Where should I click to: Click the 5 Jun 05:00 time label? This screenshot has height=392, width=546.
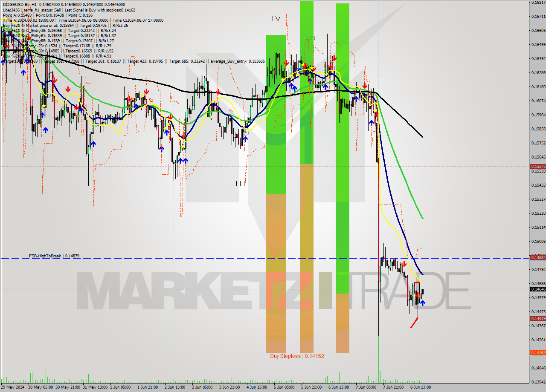(x=284, y=387)
